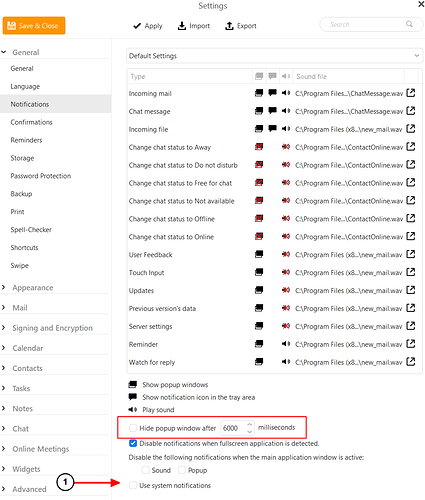Expand the Appearance settings section
Screen dimensions: 425x500
(x=33, y=288)
